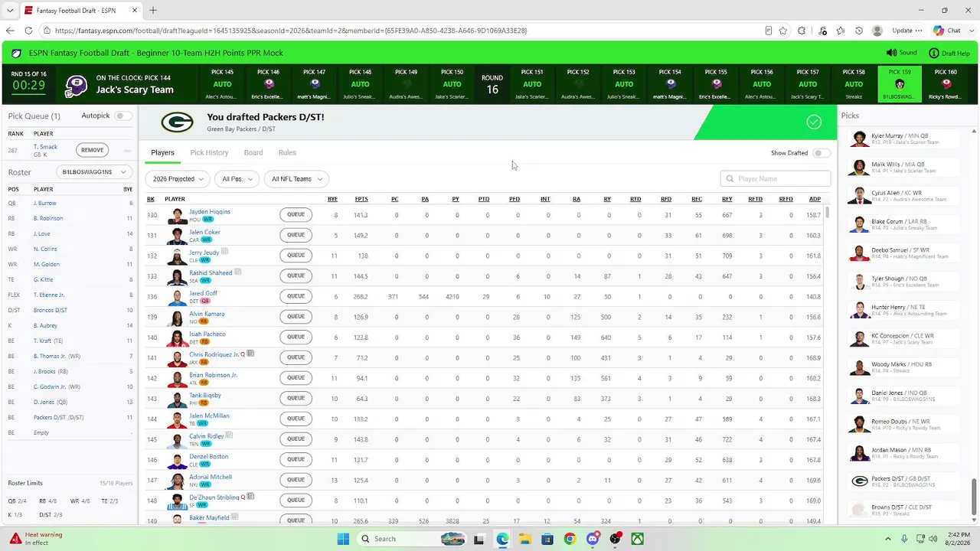Select Deebo Samuel in Picks list
Viewport: 980px width, 551px height.
point(905,253)
